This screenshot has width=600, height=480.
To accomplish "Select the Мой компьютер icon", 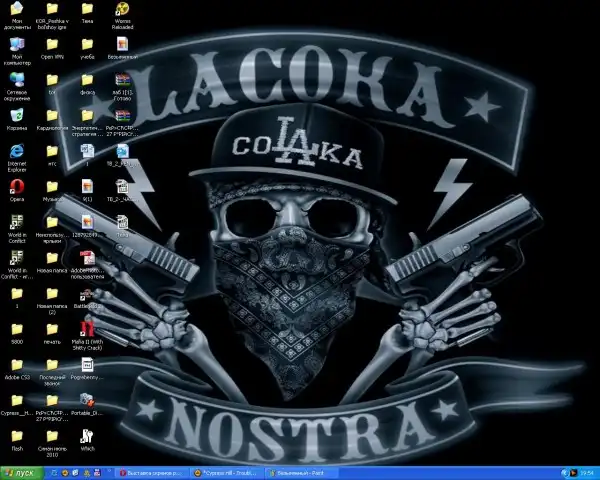I will (x=17, y=44).
